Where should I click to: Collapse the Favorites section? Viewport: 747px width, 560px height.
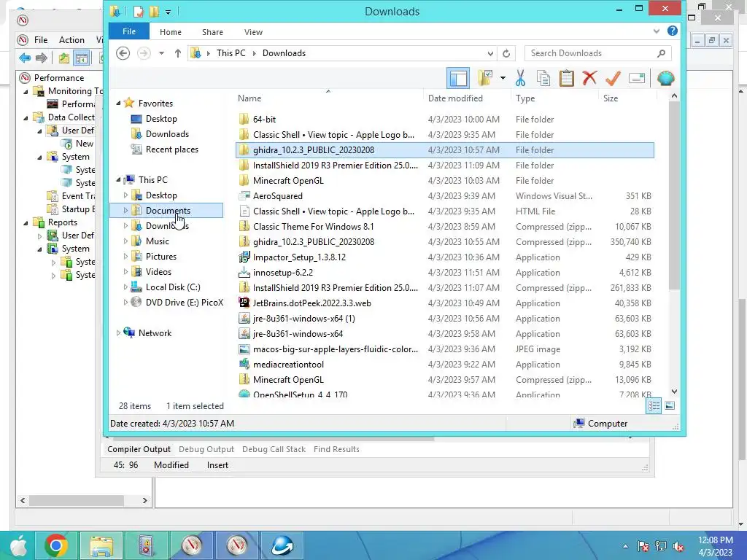point(118,103)
